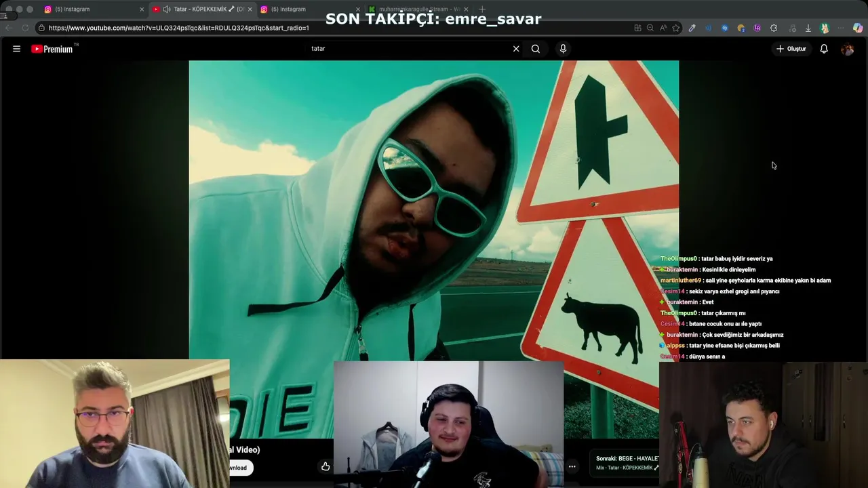
Task: Open the extensions puzzle piece menu
Action: 774,28
